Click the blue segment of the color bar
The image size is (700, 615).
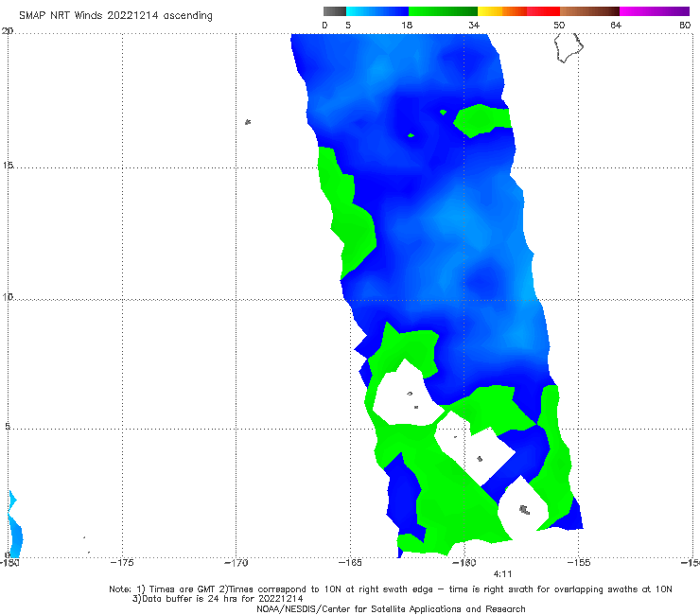point(377,11)
